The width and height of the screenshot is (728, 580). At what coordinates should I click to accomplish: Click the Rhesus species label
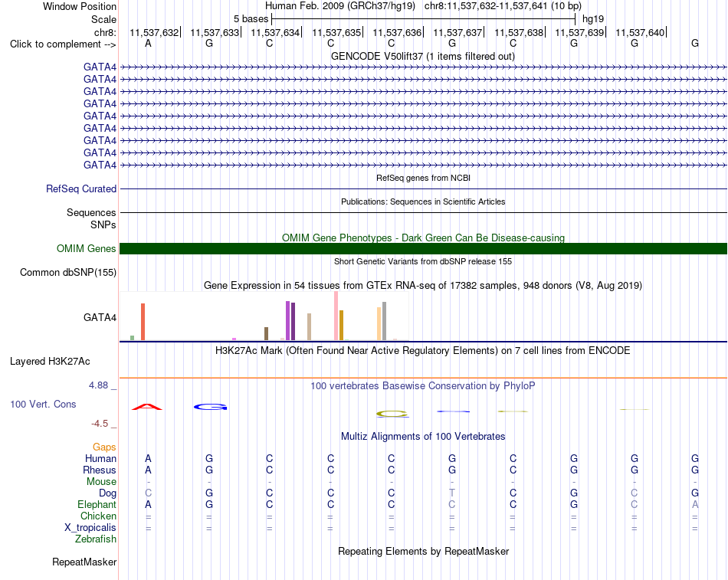pos(100,470)
